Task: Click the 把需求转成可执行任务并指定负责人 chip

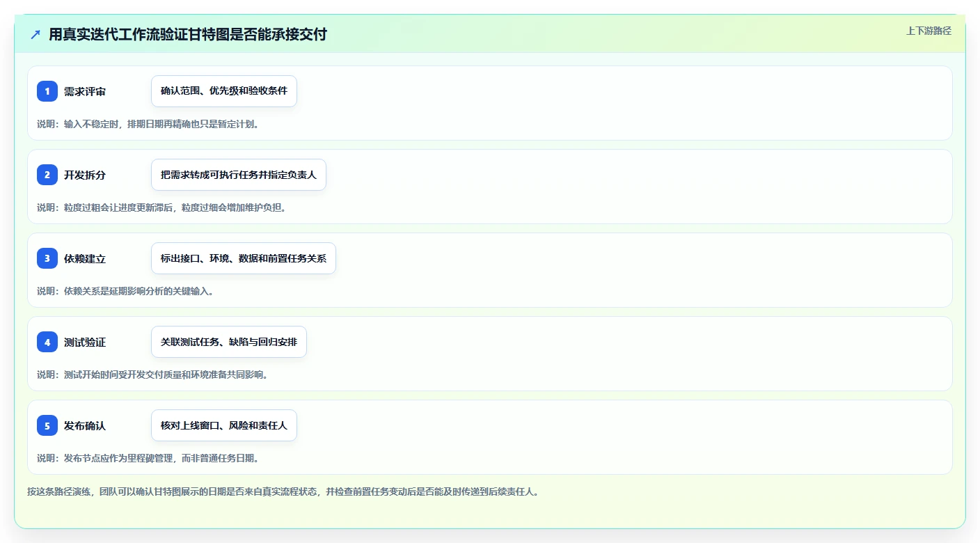Action: pyautogui.click(x=239, y=175)
